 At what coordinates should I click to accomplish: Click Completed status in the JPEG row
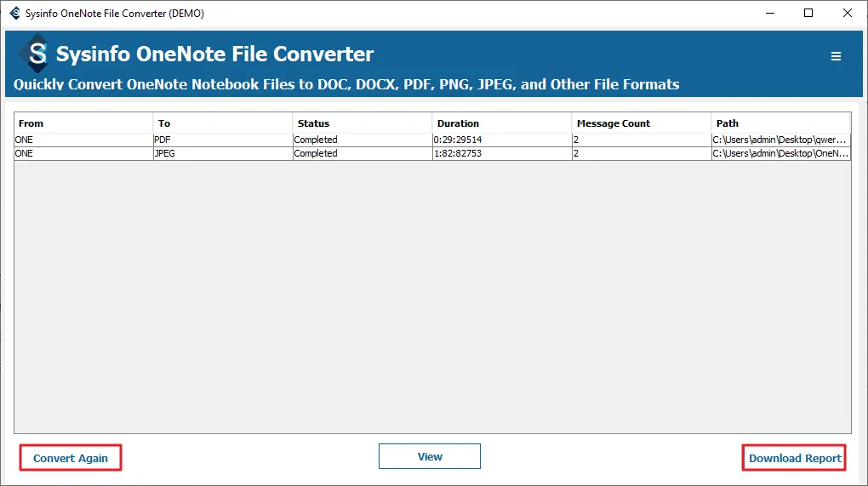click(x=362, y=153)
